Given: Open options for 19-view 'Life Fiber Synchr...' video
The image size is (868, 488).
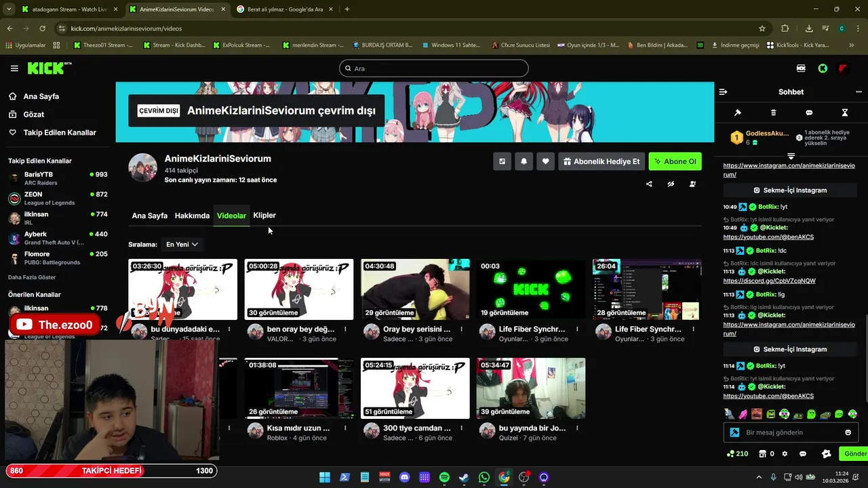Looking at the screenshot, I should 577,329.
